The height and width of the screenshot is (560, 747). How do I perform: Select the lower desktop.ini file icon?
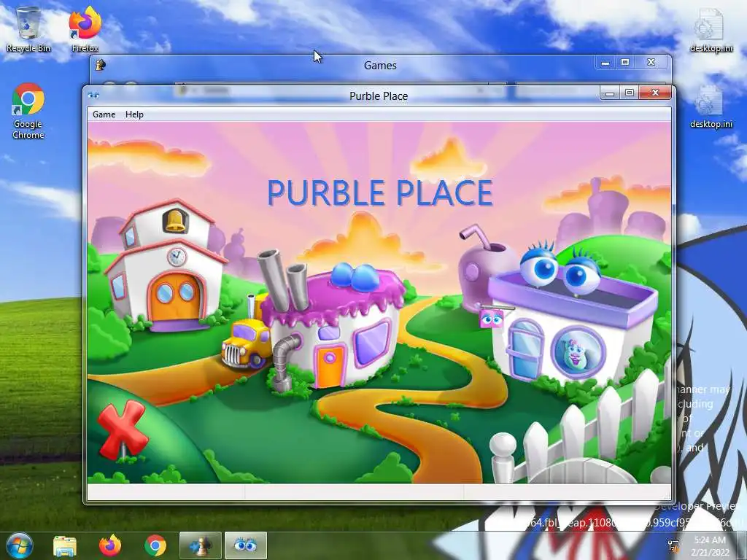tap(711, 106)
